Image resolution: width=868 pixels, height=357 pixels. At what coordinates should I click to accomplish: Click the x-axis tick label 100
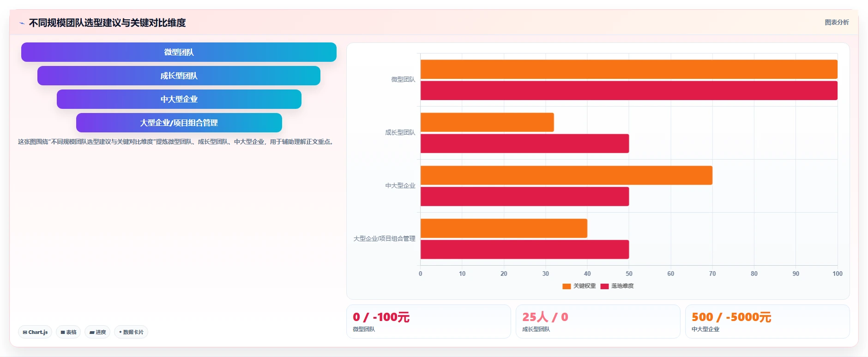(838, 274)
